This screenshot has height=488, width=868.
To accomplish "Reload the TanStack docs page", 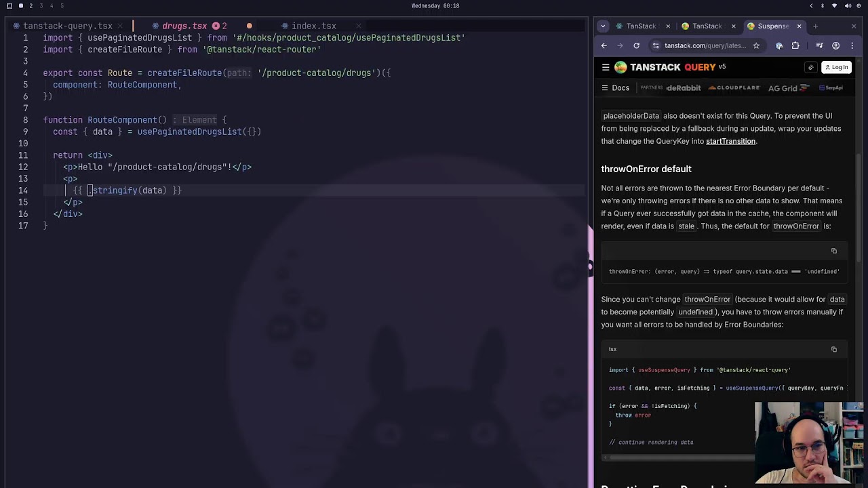I will [636, 45].
